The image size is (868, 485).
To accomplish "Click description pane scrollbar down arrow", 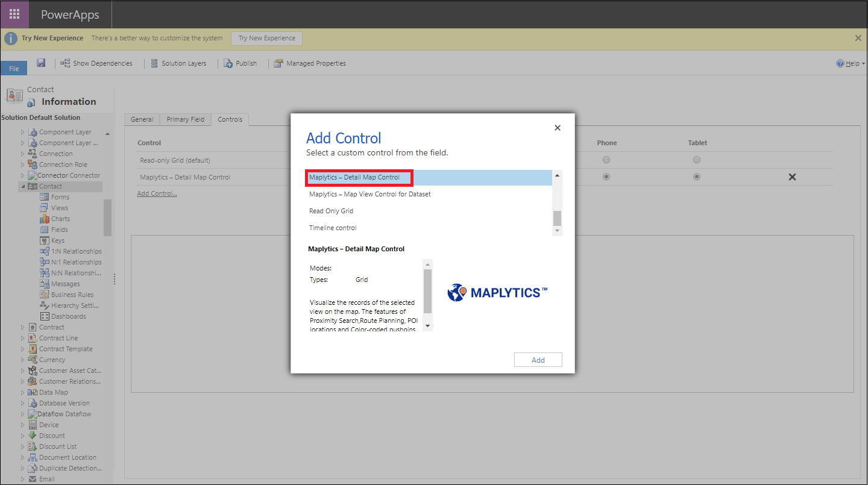I will [428, 326].
